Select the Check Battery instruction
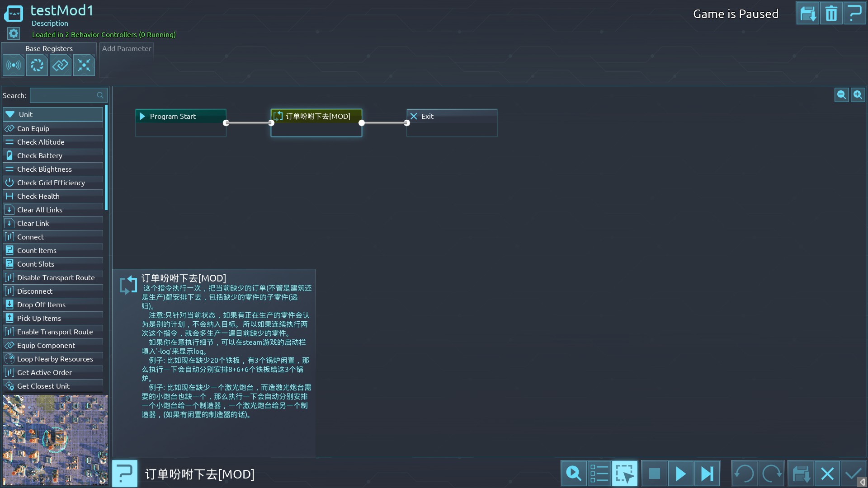868x488 pixels. pos(40,155)
